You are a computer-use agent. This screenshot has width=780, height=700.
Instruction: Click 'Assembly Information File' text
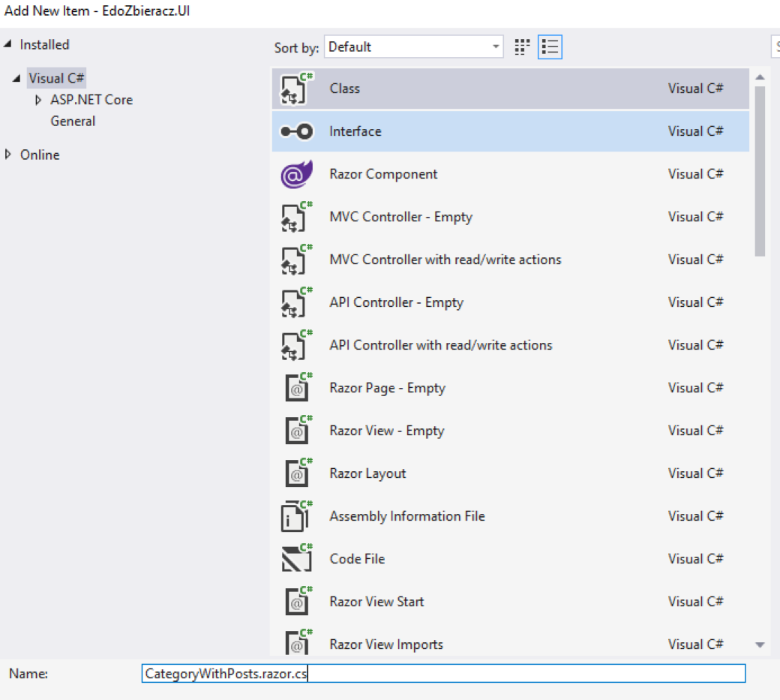pos(407,516)
